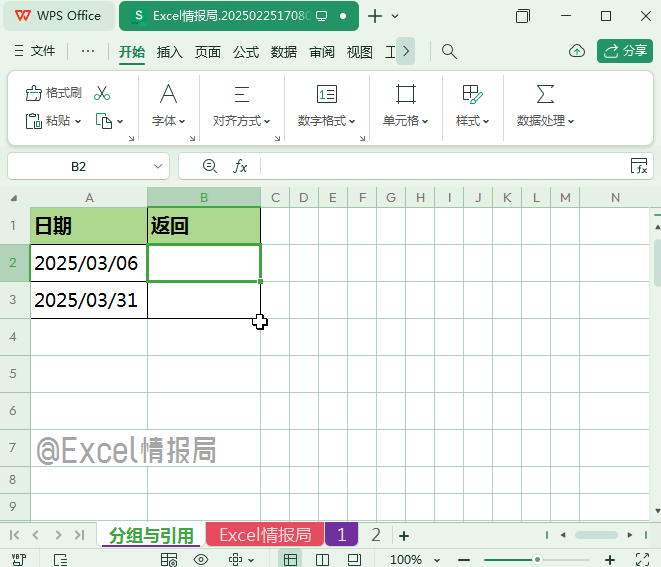
Task: Toggle the eye protection mode icon
Action: click(x=201, y=560)
